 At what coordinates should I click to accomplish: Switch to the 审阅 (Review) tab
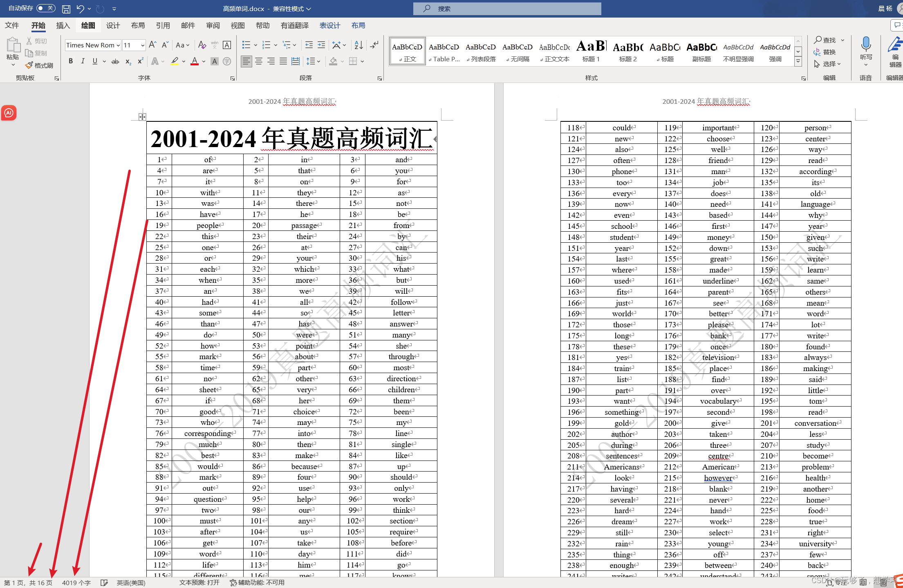pyautogui.click(x=213, y=25)
